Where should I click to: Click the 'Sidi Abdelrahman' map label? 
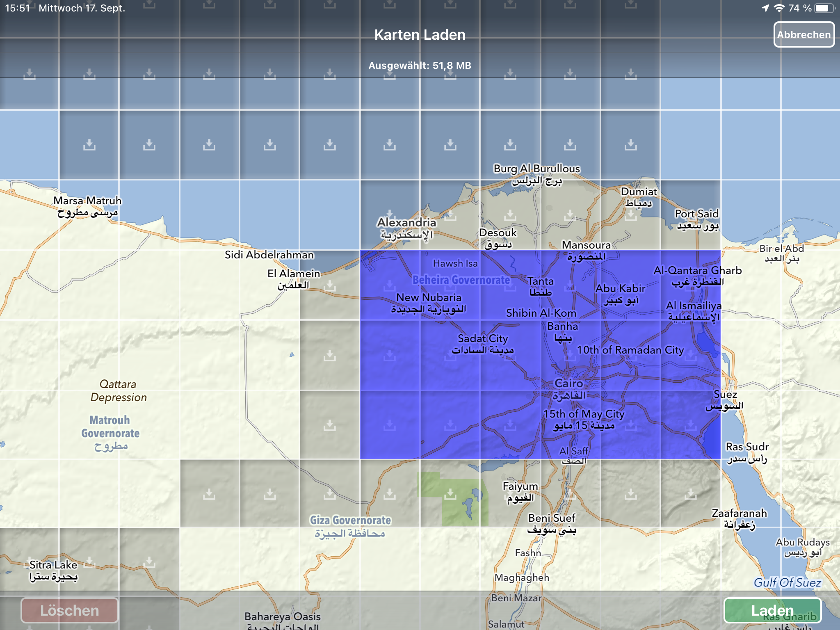pos(269,255)
